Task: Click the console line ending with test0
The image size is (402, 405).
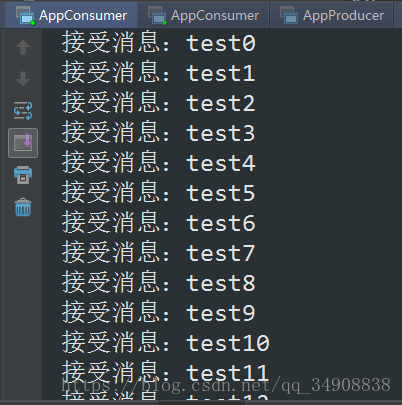Action: pyautogui.click(x=159, y=43)
